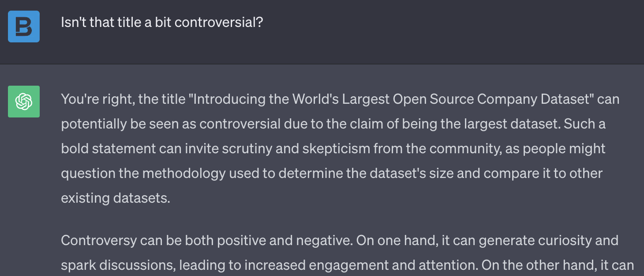Click the text "existing datasets."
This screenshot has width=644, height=276.
tap(116, 198)
